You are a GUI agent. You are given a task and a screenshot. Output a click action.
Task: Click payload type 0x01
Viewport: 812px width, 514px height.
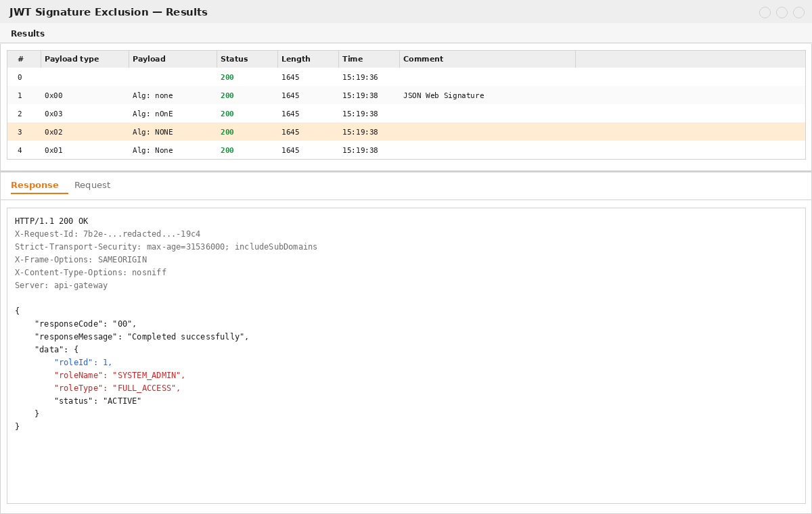pos(53,151)
